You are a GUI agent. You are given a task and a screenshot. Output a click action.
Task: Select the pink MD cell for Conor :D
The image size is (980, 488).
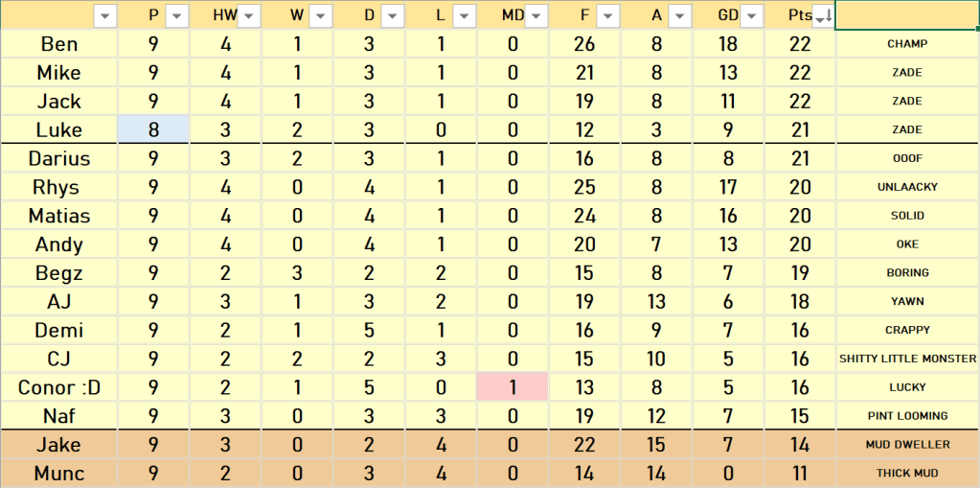point(513,387)
